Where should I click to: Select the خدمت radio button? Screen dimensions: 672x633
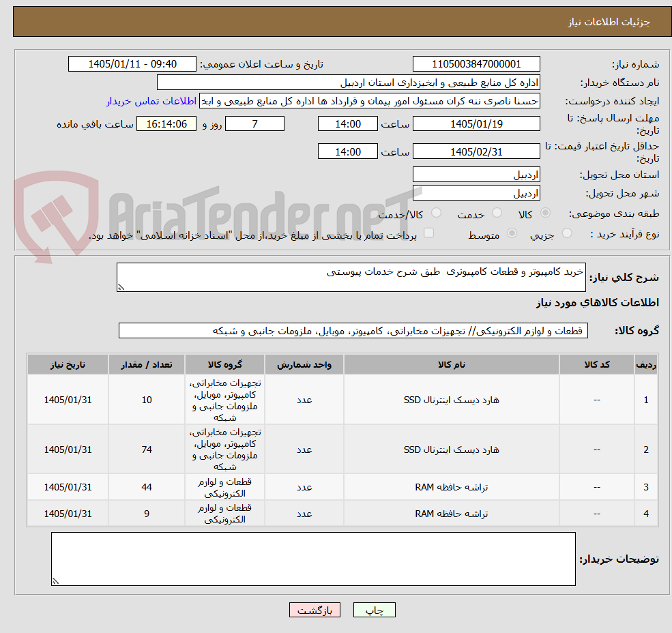(x=497, y=213)
